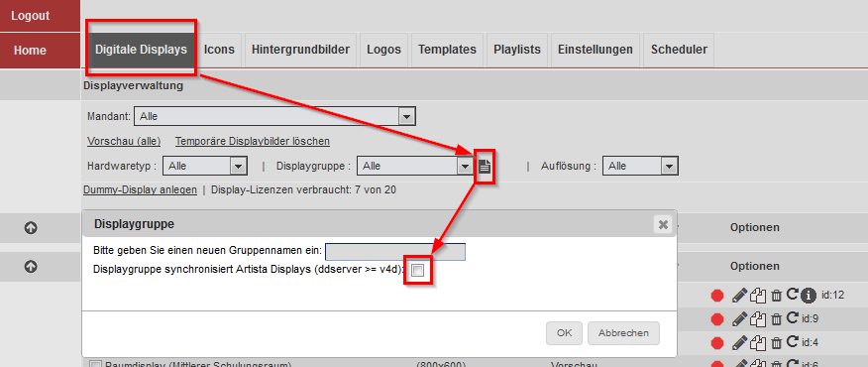The image size is (868, 367).
Task: Click the Dummy-Display anlegen link
Action: (140, 189)
